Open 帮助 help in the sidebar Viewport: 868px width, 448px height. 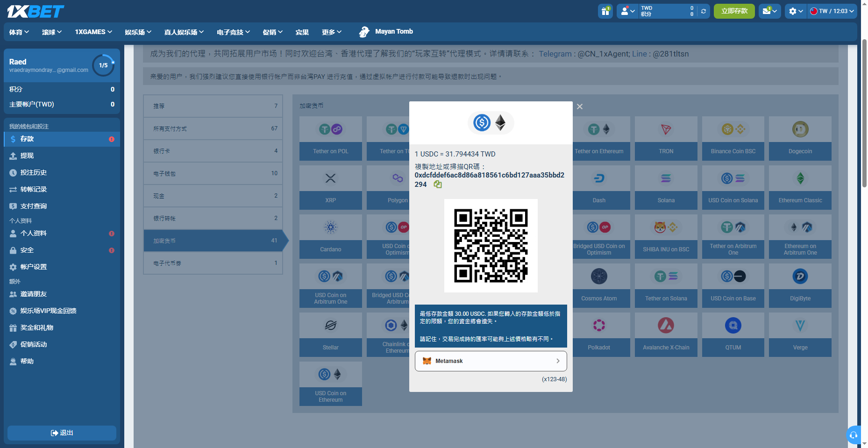pos(62,361)
